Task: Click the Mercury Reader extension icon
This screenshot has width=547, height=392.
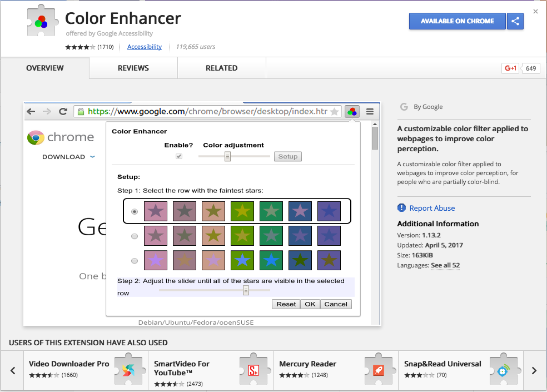Action: (x=379, y=370)
